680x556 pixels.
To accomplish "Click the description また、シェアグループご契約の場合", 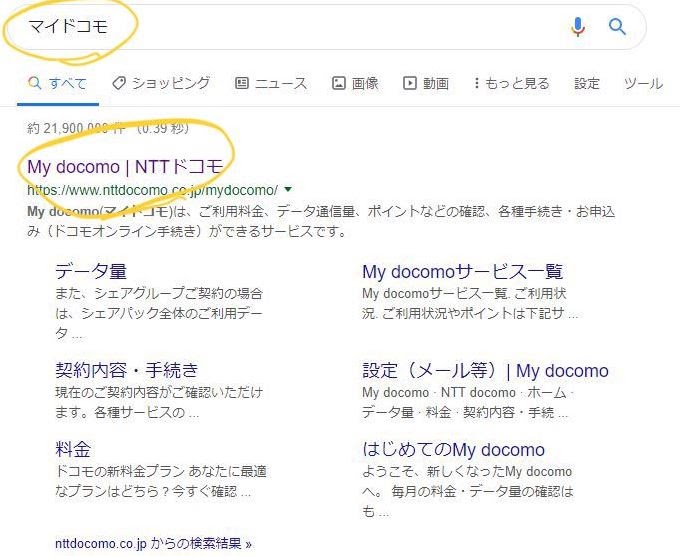I will point(159,313).
